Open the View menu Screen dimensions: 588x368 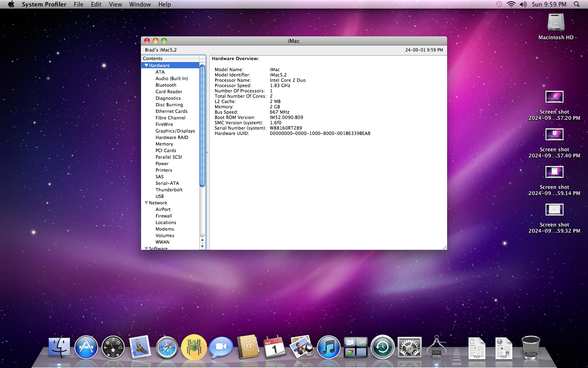[x=116, y=4]
